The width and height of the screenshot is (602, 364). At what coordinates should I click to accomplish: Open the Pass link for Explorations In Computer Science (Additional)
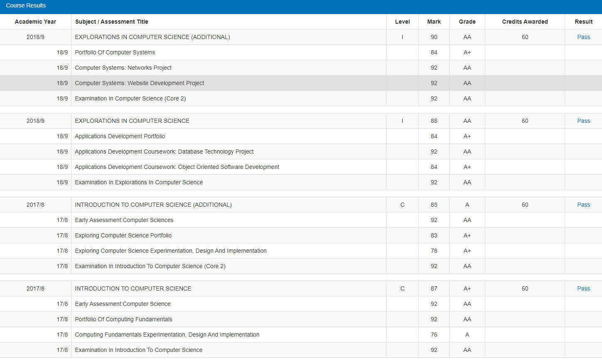583,37
